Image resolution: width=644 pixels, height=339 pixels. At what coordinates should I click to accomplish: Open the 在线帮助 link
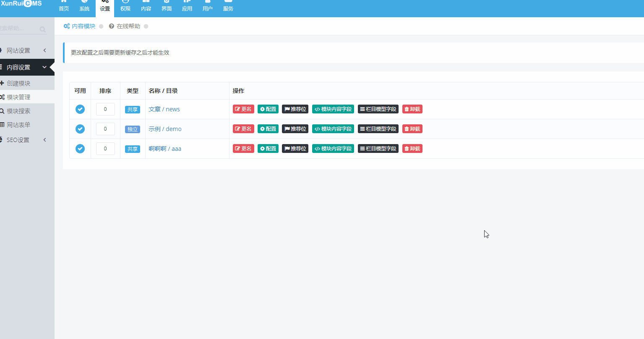125,26
